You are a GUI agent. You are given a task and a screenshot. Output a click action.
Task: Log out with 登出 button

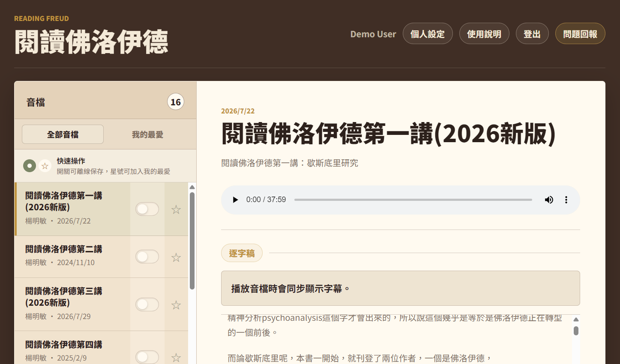(x=532, y=33)
